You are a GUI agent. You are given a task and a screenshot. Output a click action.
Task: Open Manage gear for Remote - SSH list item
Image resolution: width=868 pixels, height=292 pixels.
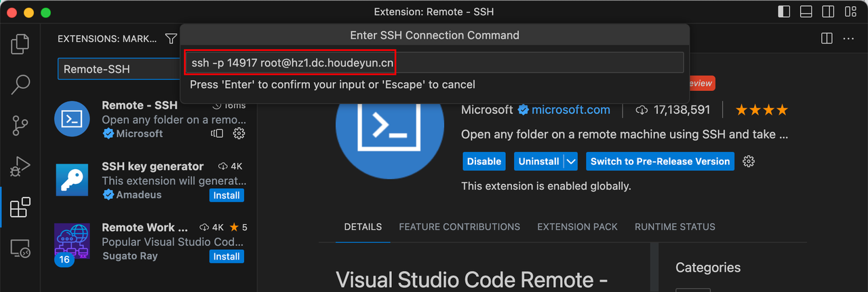(x=239, y=133)
